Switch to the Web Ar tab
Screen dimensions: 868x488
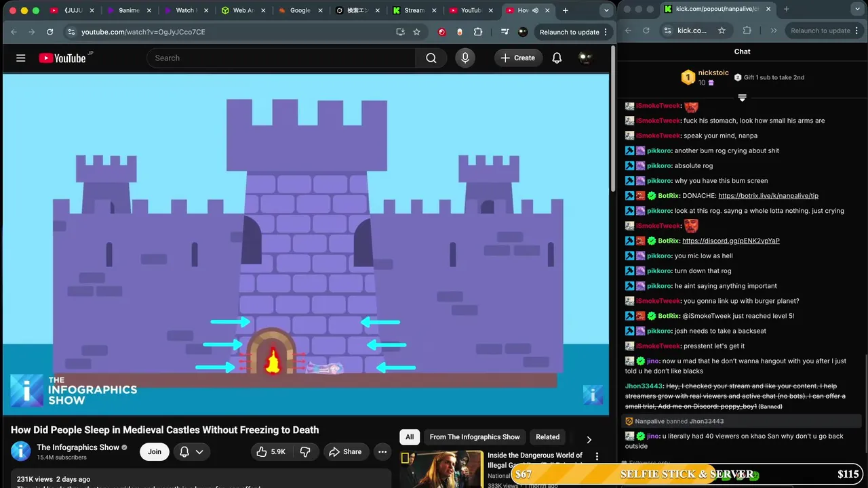243,10
